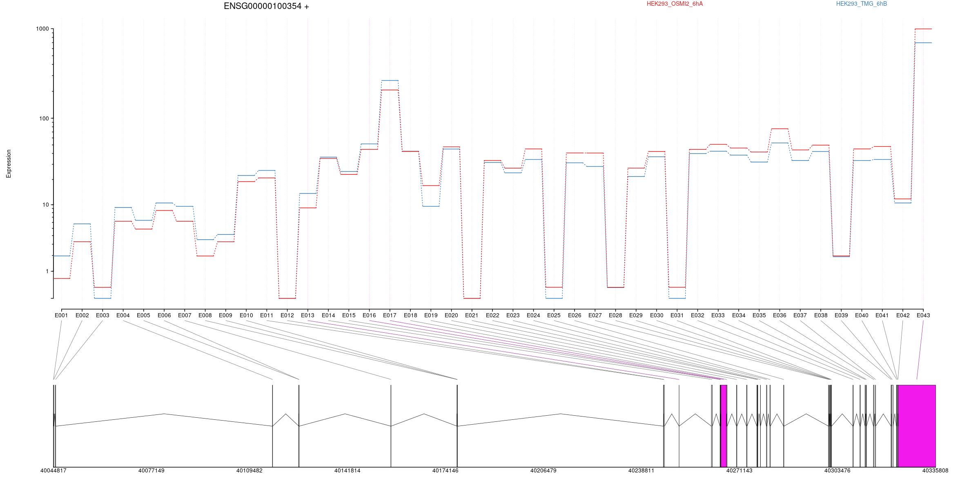Viewport: 980px width, 490px height.
Task: Click the exon label E009
Action: 225,315
